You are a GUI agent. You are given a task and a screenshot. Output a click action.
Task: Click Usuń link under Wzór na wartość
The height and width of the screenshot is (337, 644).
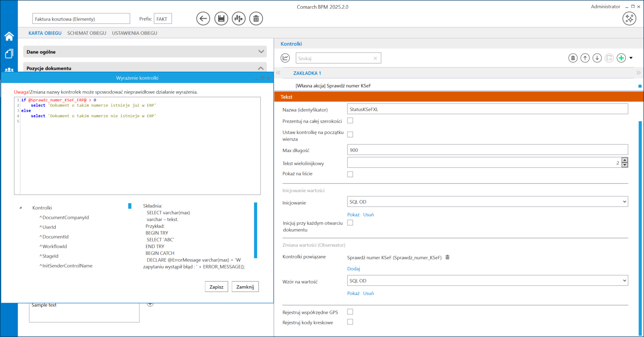click(x=368, y=293)
